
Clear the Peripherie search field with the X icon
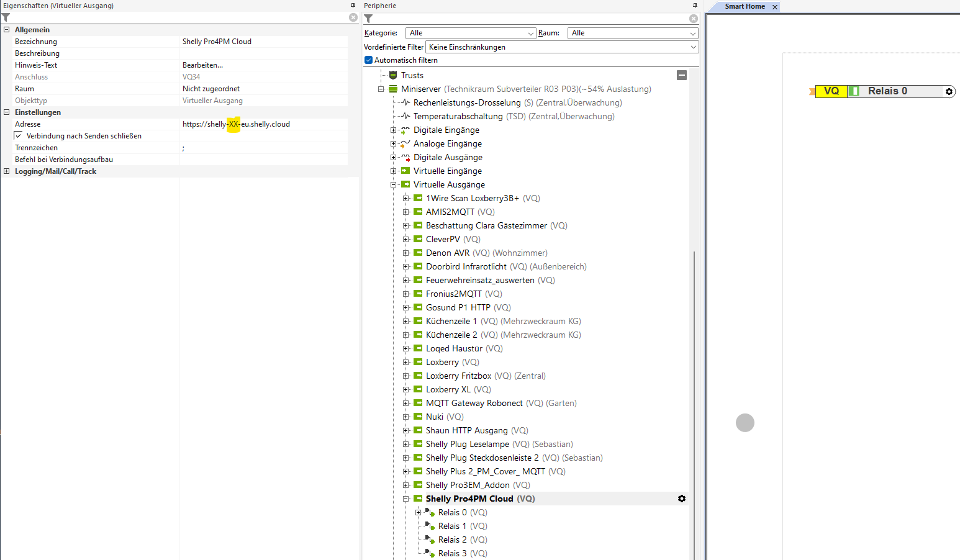pyautogui.click(x=694, y=19)
